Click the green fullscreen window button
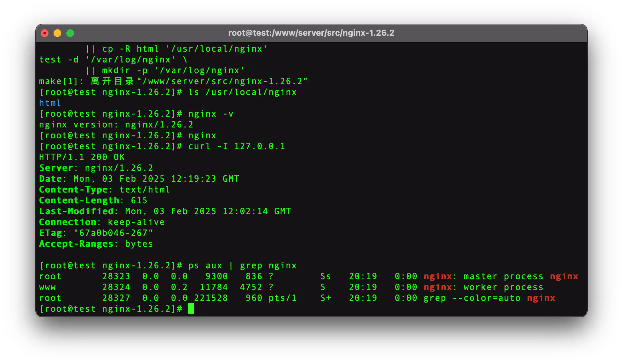Image resolution: width=623 pixels, height=364 pixels. coord(70,33)
